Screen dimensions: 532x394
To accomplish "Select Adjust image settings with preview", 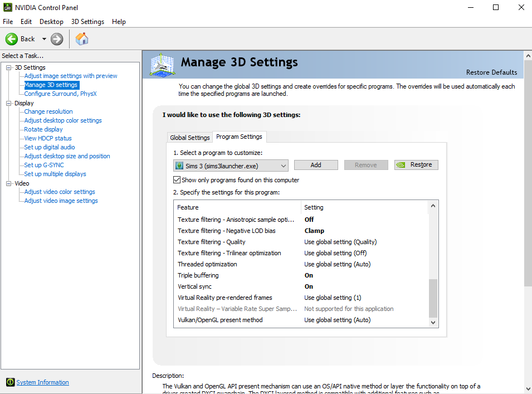I will click(x=71, y=76).
